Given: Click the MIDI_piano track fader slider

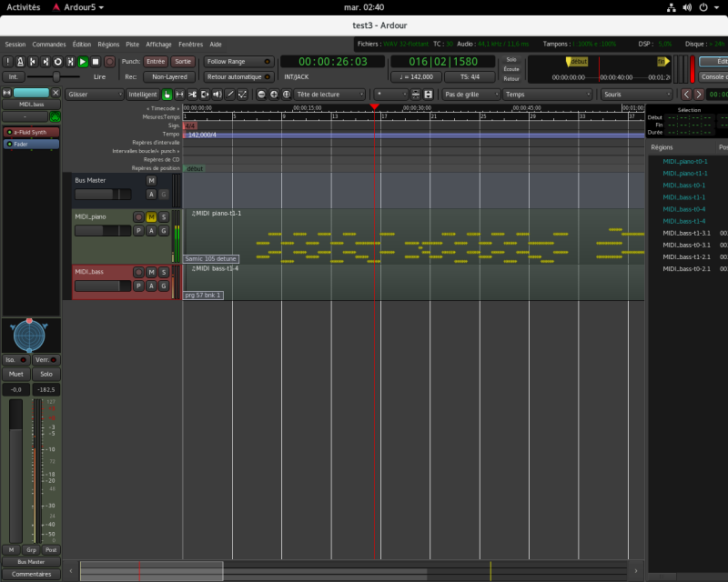Looking at the screenshot, I should (x=103, y=231).
